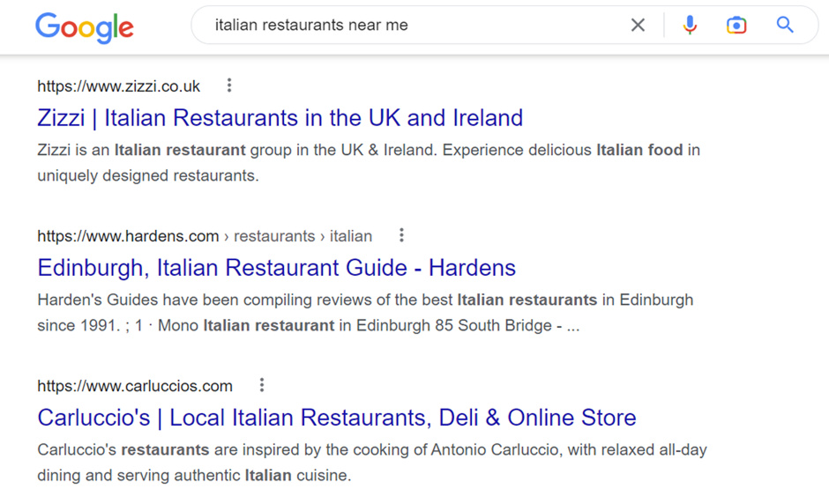
Task: Clear the search query with the X icon
Action: coord(638,25)
